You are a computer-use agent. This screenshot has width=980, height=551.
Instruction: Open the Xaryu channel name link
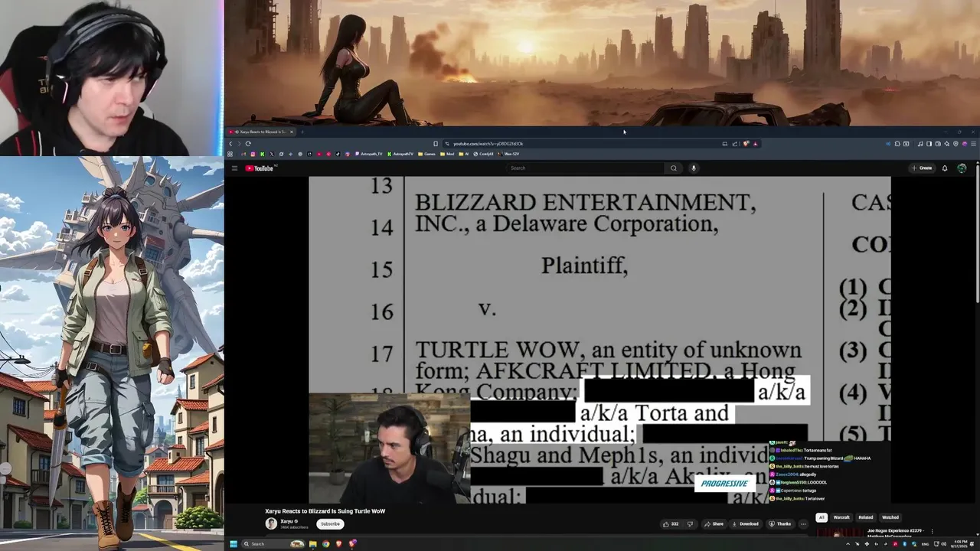287,521
